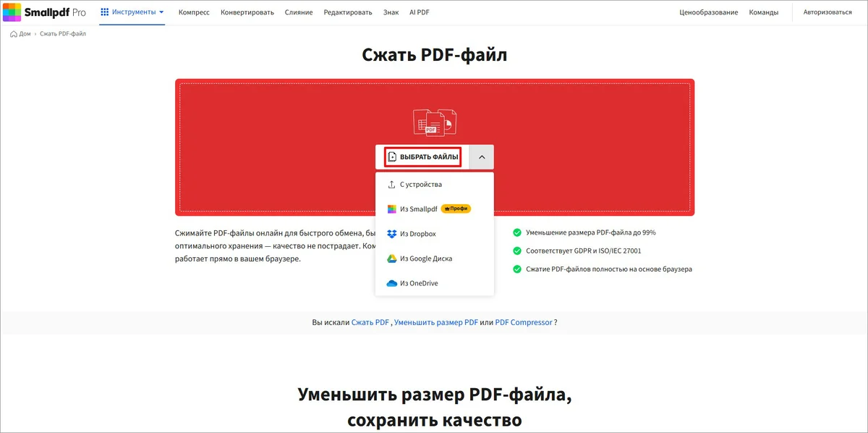Click the Авторизоваться login link
The width and height of the screenshot is (868, 433).
point(827,12)
